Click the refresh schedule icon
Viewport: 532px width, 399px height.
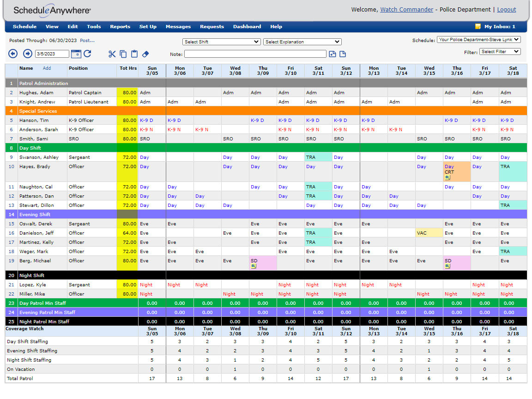click(x=88, y=54)
